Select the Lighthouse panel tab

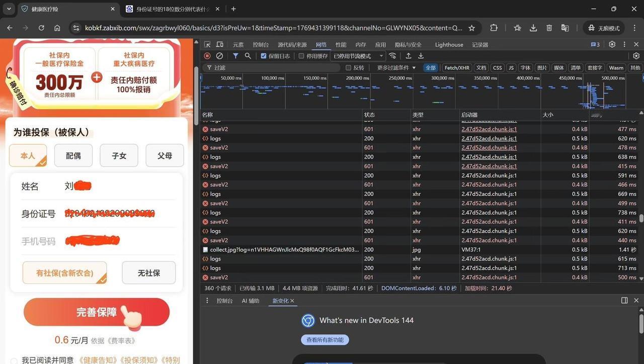[x=449, y=44]
